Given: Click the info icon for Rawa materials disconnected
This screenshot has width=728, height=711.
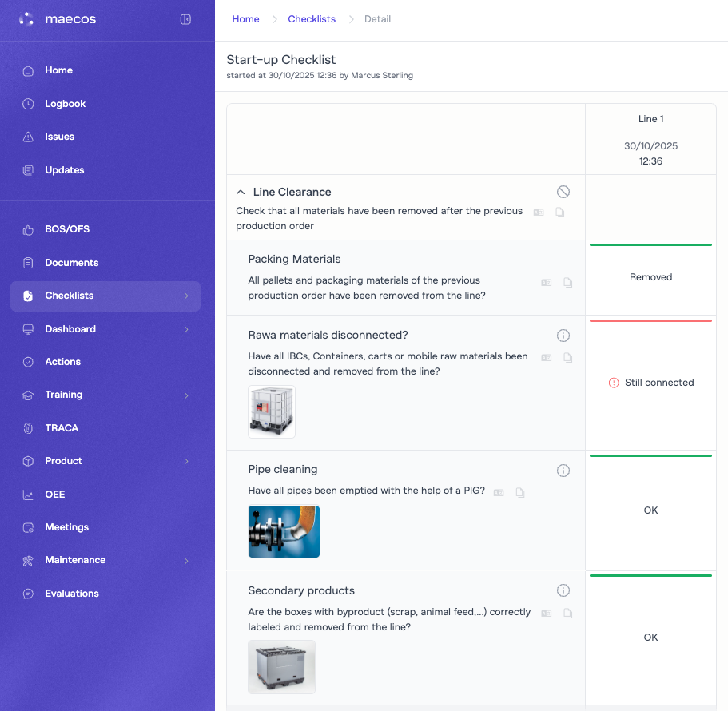Looking at the screenshot, I should pos(563,336).
